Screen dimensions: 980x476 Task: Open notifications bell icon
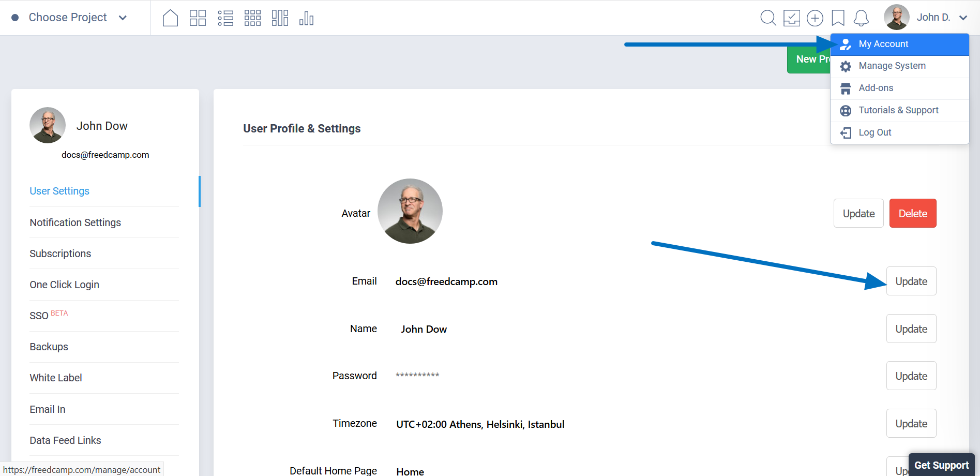(861, 18)
